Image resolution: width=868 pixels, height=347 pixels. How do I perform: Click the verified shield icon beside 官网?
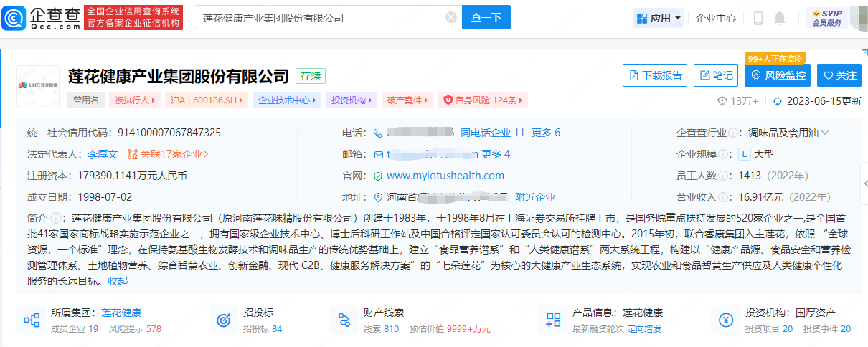[x=379, y=176]
